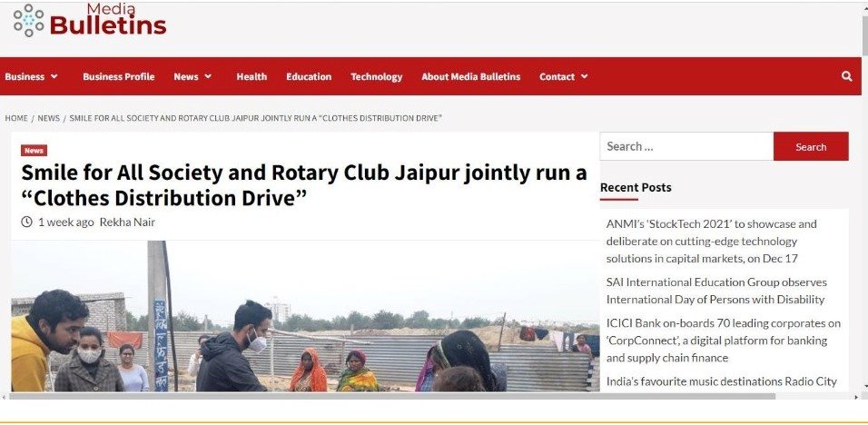Go to the Health section

point(252,77)
